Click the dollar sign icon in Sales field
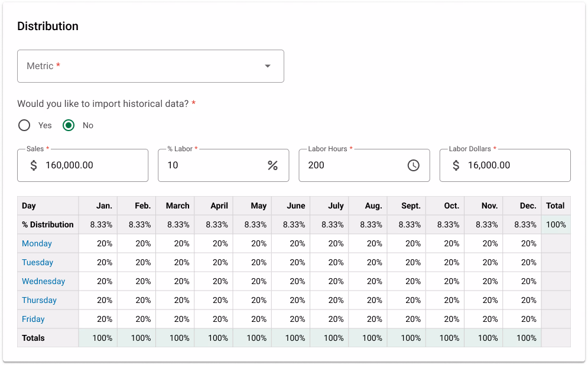The height and width of the screenshot is (365, 588). [34, 165]
